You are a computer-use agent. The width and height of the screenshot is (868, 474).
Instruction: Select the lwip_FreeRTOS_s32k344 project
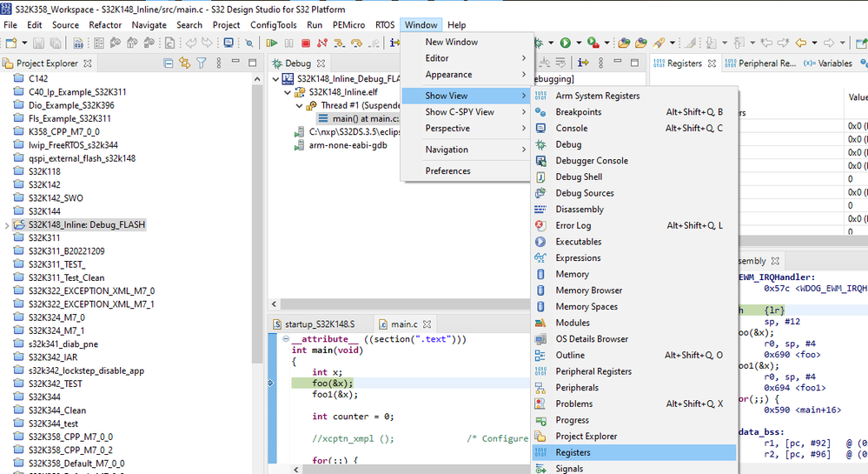point(73,145)
